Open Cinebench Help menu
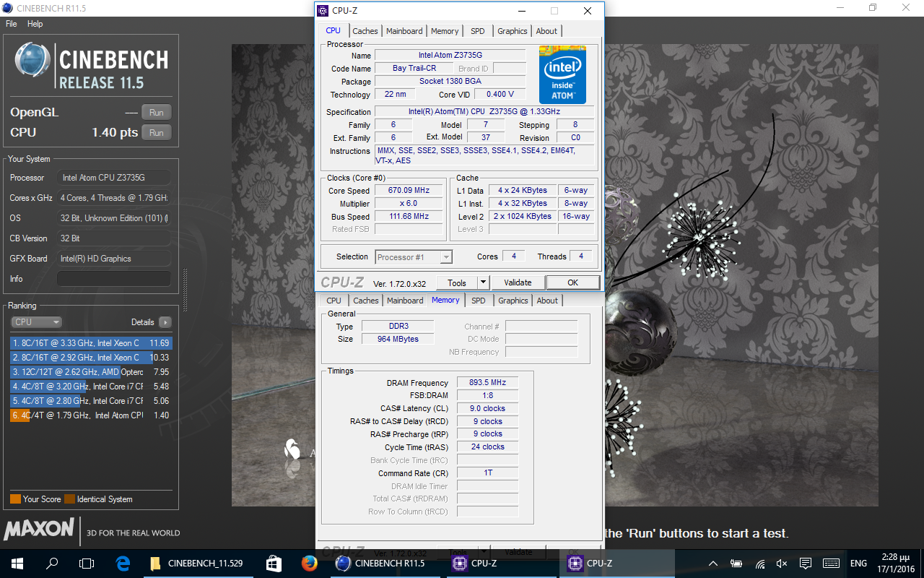The image size is (924, 578). 35,24
